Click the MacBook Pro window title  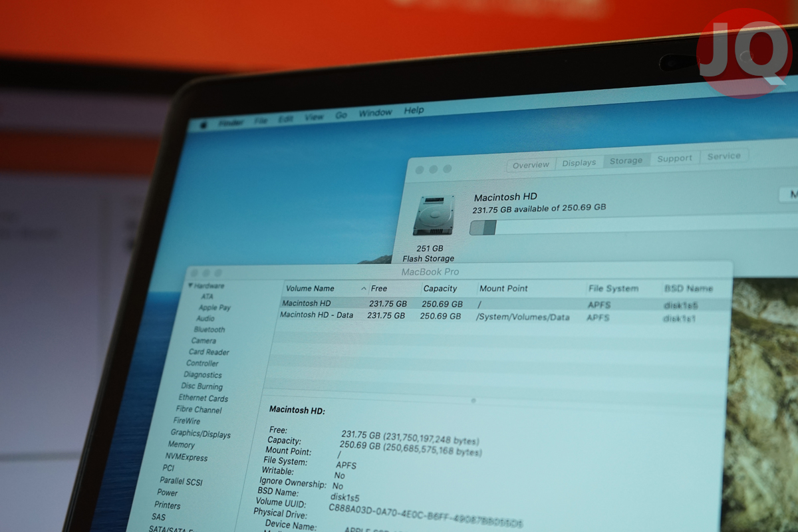pyautogui.click(x=430, y=272)
